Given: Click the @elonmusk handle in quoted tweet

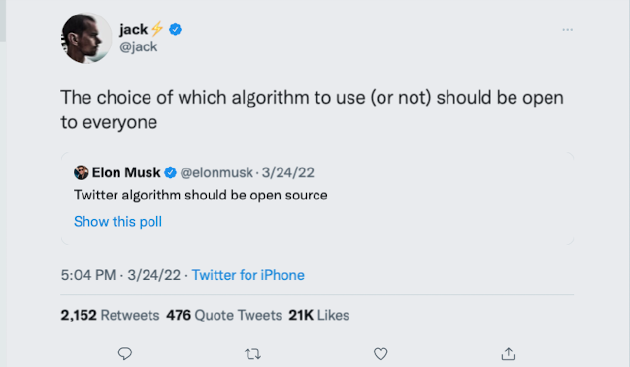Looking at the screenshot, I should tap(217, 172).
